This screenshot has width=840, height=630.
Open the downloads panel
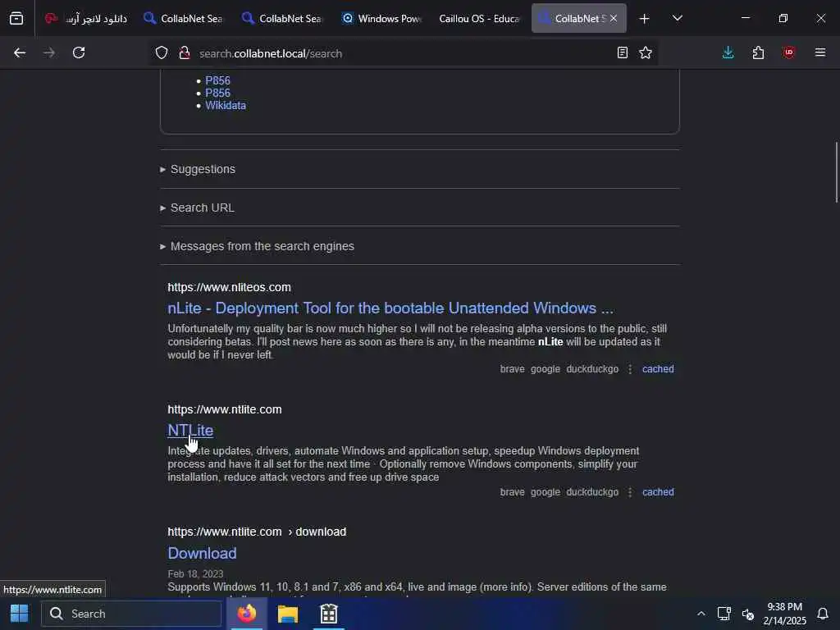pos(728,52)
